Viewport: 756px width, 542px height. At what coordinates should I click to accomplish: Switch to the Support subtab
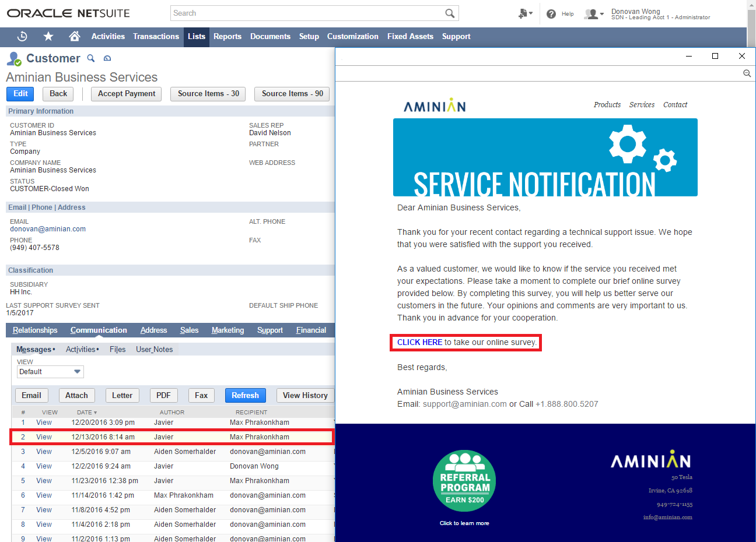pos(270,330)
